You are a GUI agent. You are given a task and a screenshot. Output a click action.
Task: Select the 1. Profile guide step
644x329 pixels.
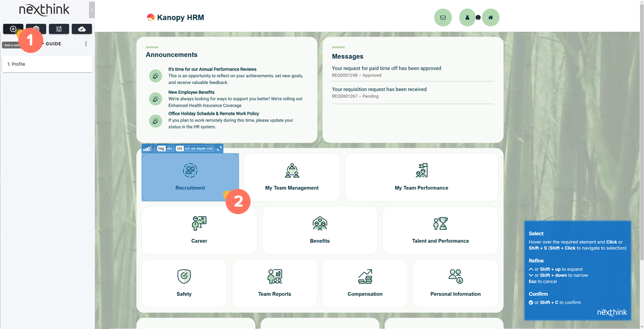pos(47,64)
